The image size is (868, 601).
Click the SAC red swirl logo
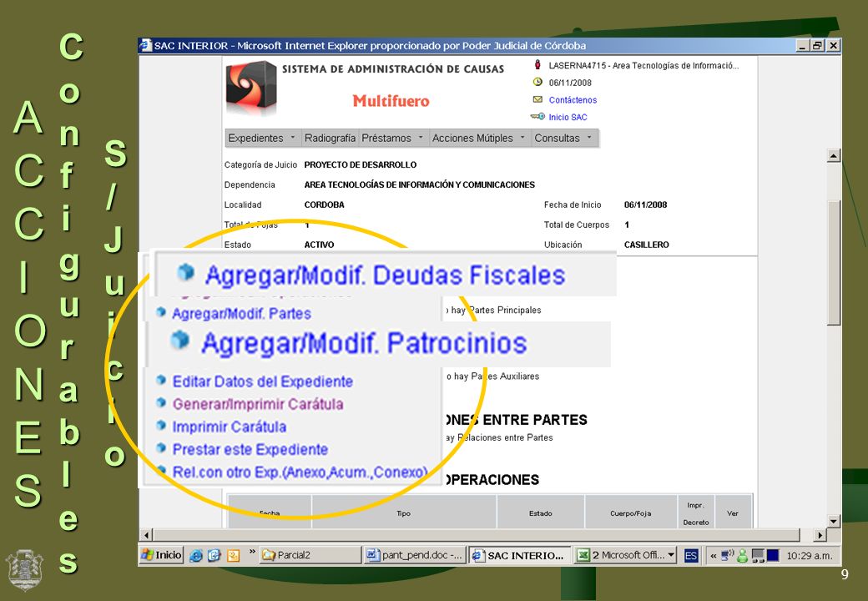[x=250, y=88]
